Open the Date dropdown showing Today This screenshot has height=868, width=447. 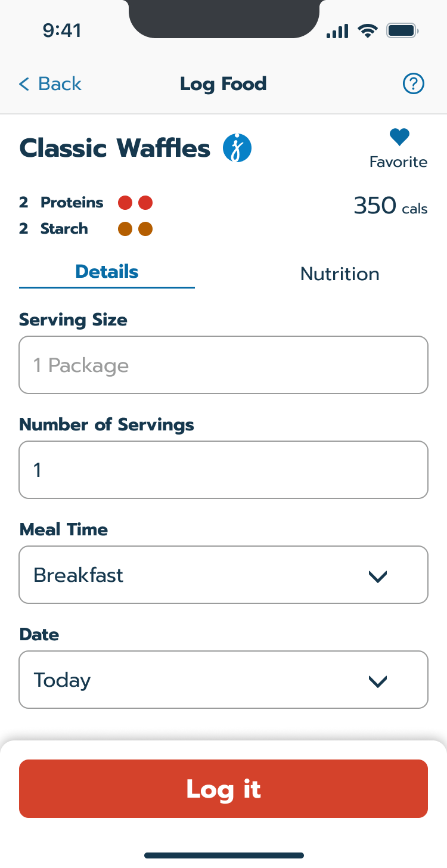pos(223,680)
